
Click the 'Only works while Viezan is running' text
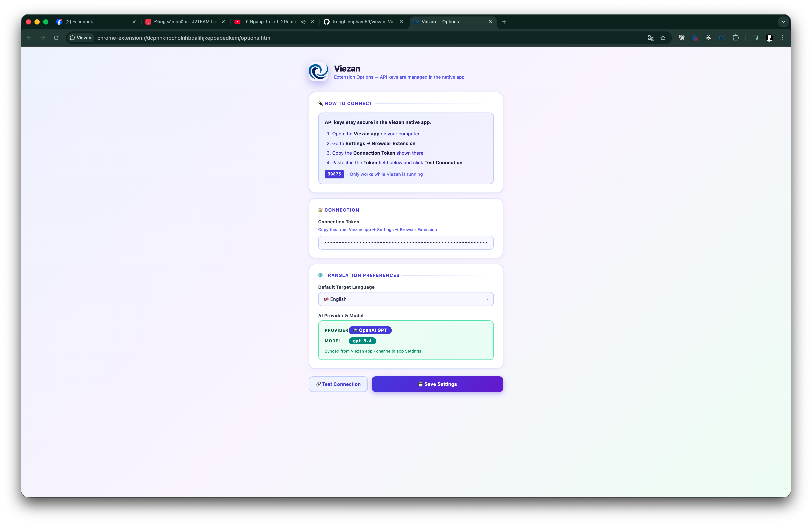(386, 174)
